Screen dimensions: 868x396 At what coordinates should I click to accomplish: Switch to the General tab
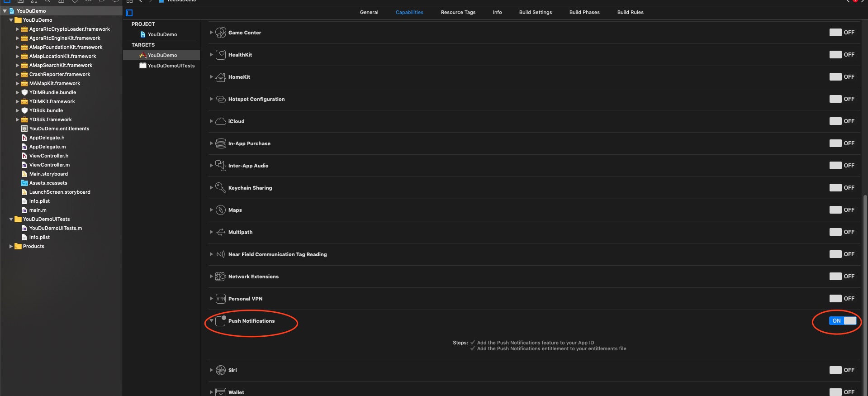coord(369,12)
